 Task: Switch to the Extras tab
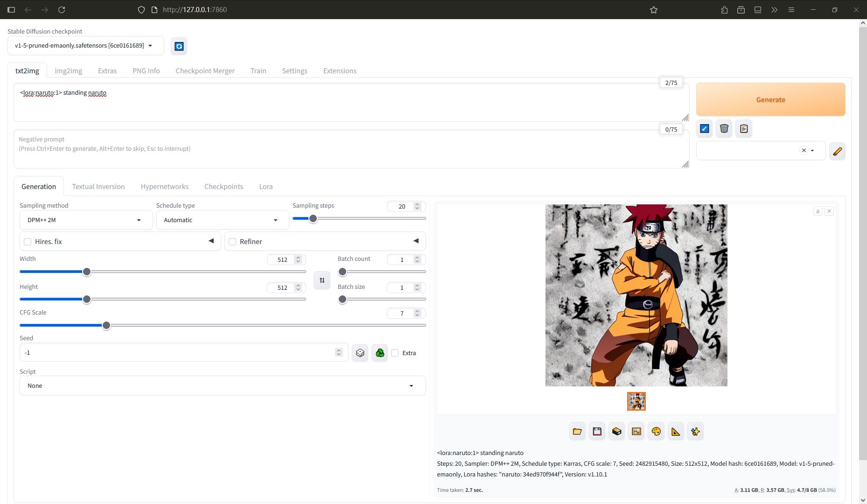click(x=107, y=71)
